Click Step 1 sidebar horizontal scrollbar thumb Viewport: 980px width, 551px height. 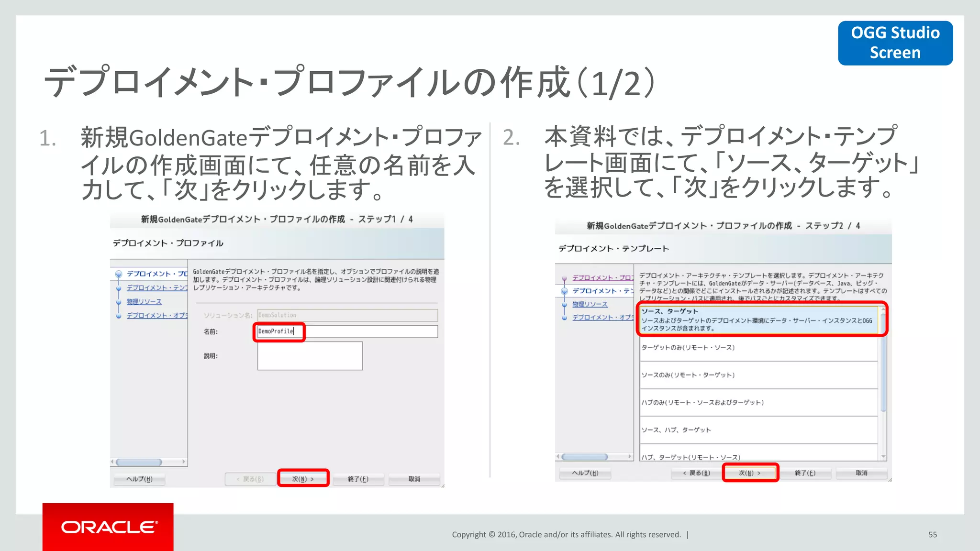click(x=139, y=462)
